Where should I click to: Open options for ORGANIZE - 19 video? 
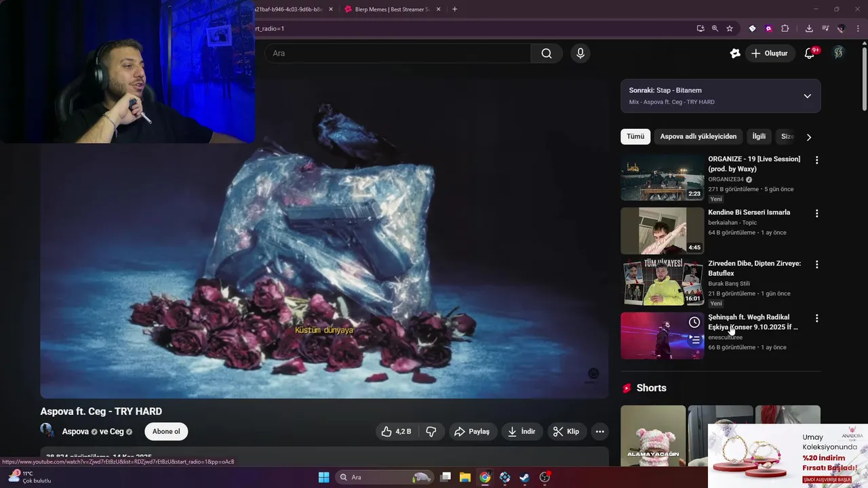pos(816,160)
